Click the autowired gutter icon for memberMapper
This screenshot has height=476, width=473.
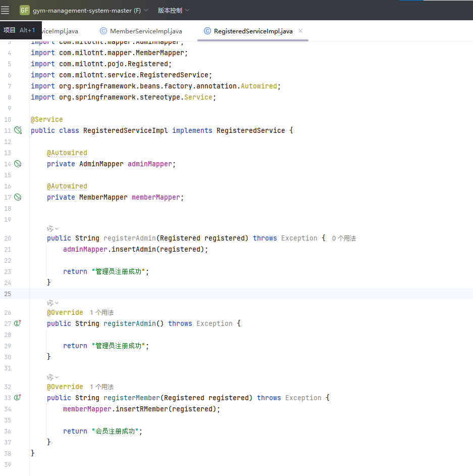tap(18, 197)
